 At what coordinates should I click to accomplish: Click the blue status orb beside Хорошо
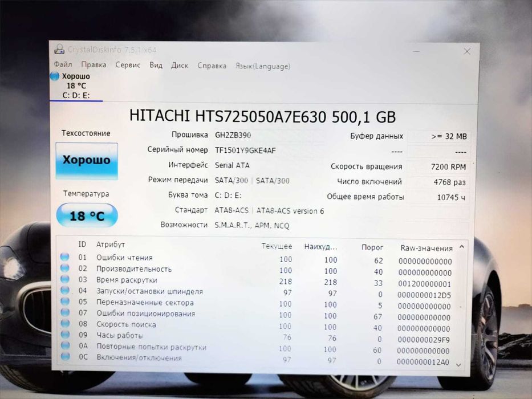click(x=55, y=76)
